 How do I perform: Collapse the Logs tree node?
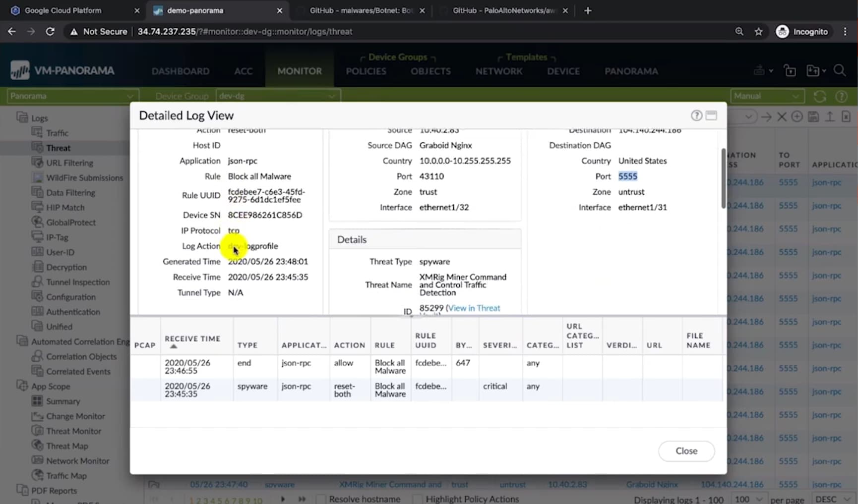[x=22, y=117]
